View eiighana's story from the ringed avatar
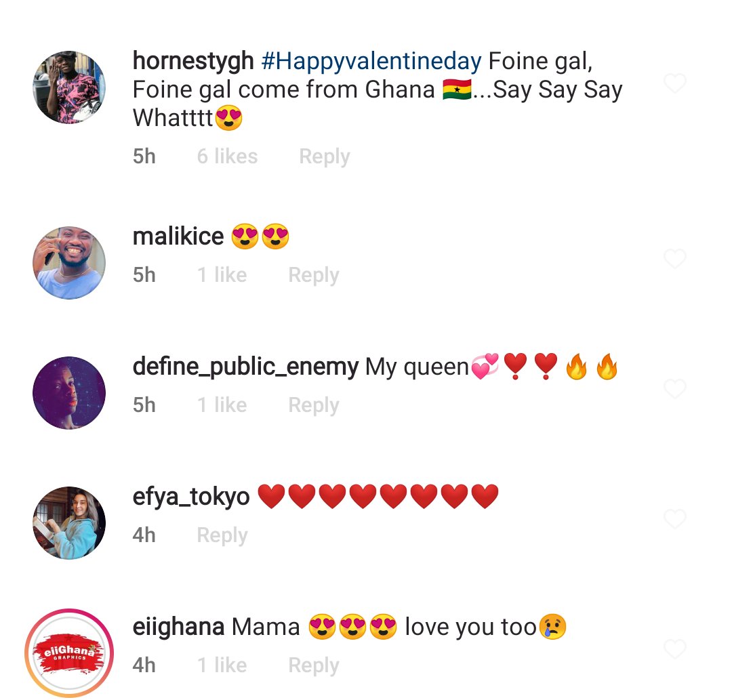Viewport: 732px width, 700px height. pyautogui.click(x=69, y=653)
